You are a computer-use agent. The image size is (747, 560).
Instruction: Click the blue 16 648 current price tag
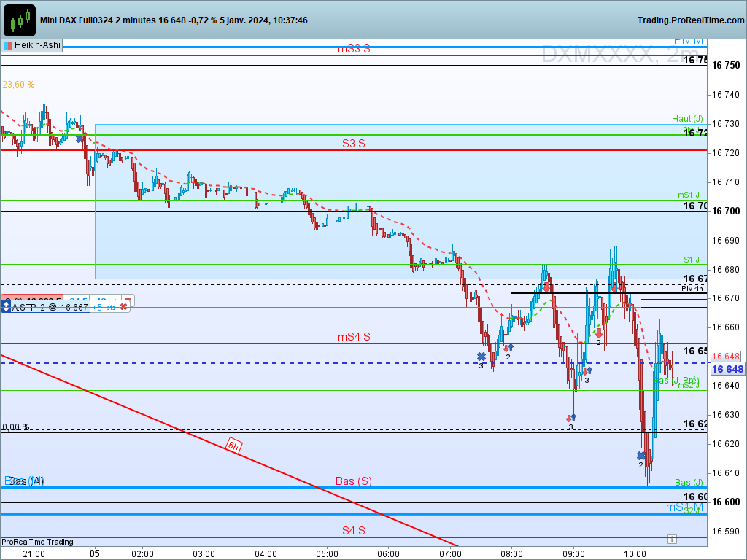pos(727,369)
